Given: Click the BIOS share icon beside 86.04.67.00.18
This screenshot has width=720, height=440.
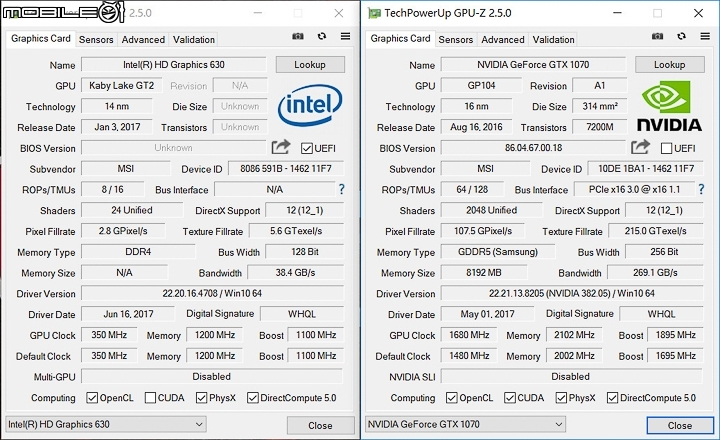Looking at the screenshot, I should pos(640,147).
